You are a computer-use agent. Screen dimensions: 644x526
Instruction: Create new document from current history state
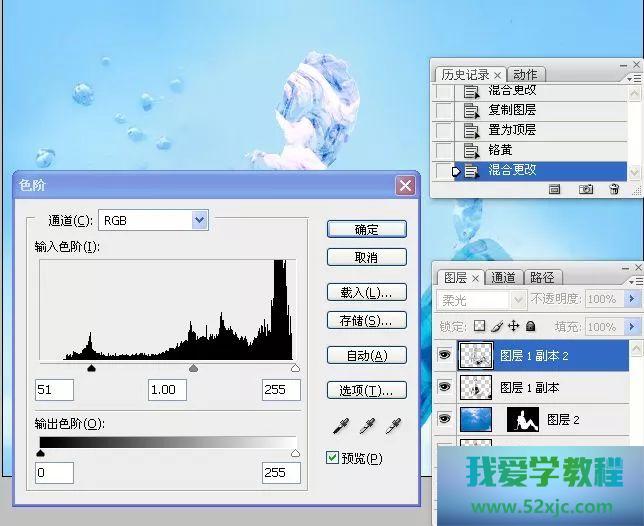[556, 189]
